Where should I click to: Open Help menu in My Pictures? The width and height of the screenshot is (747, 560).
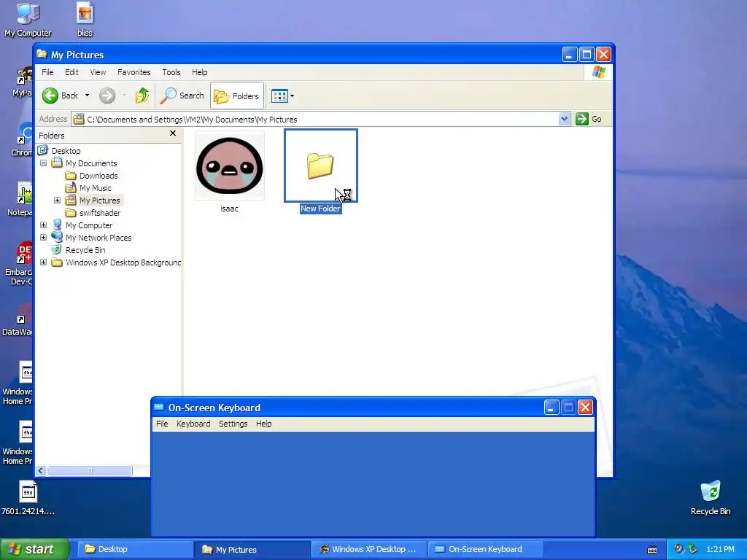coord(200,72)
